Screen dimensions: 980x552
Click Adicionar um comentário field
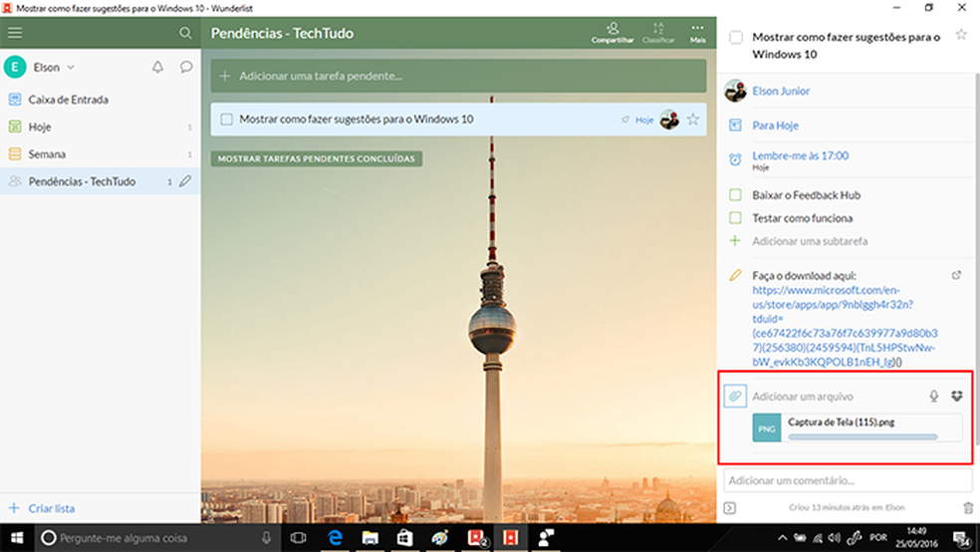tap(849, 480)
